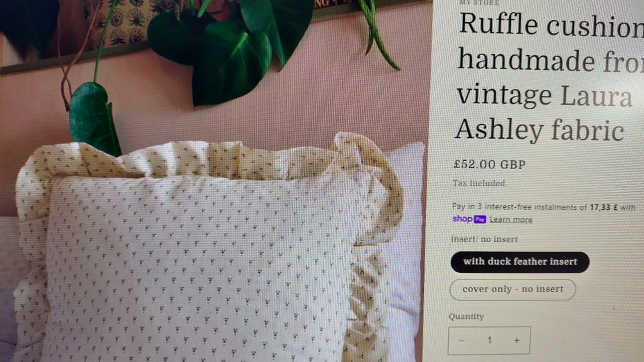Click the purple Pay badge
The width and height of the screenshot is (644, 362).
(480, 220)
